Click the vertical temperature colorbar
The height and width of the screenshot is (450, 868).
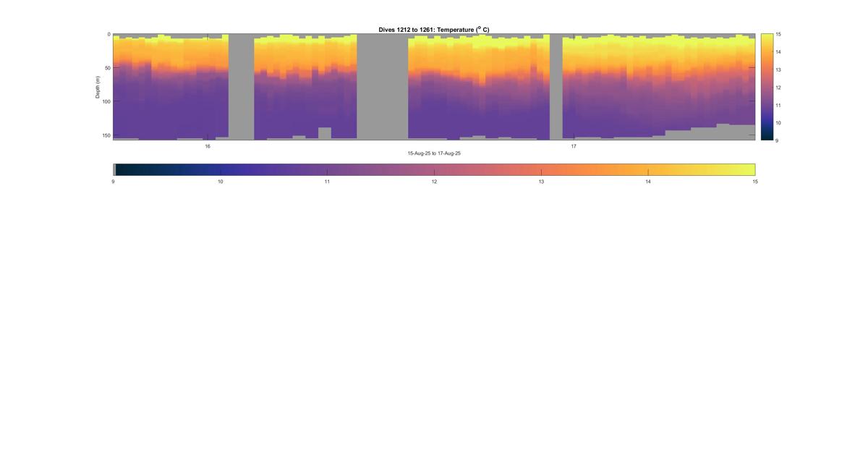(x=767, y=87)
